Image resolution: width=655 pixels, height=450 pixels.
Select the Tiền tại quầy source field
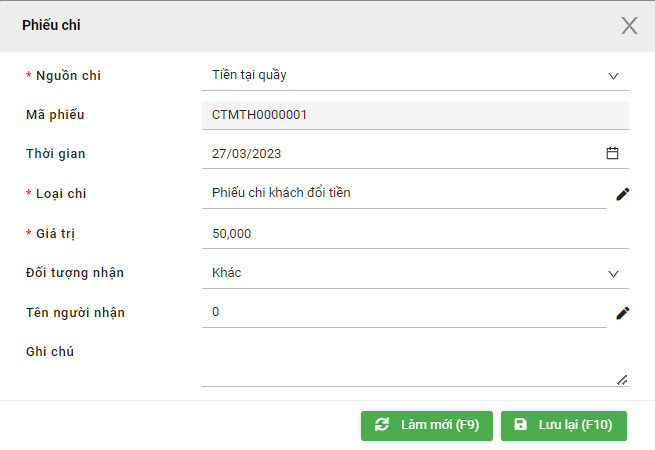click(x=415, y=75)
